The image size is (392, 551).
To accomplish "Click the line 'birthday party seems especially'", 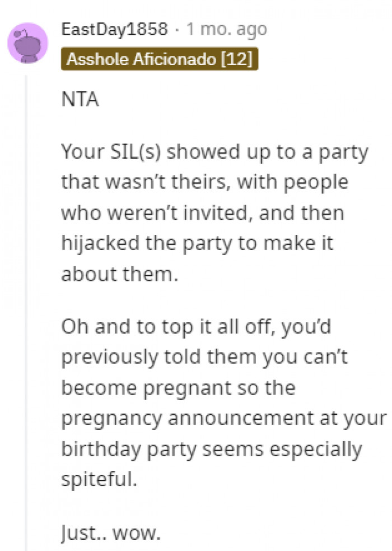I will pos(211,449).
